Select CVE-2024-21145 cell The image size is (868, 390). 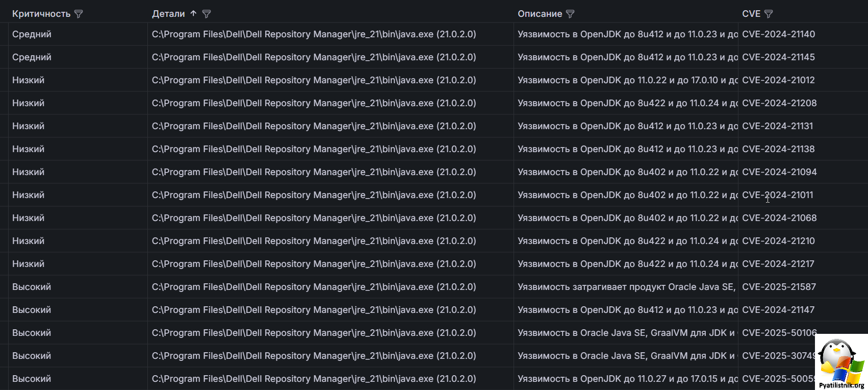778,57
